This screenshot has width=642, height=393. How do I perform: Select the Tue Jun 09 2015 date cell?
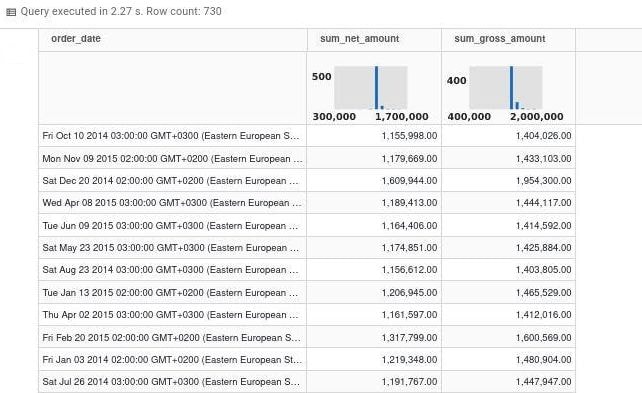(x=173, y=226)
